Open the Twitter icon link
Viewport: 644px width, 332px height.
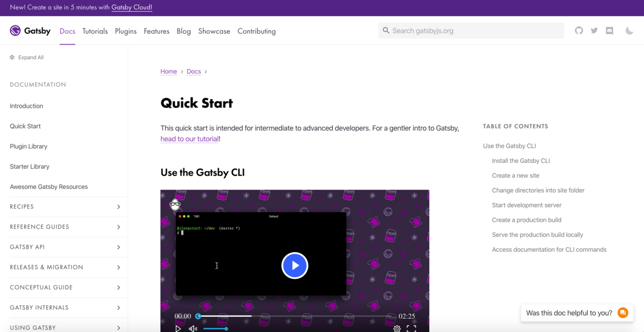pyautogui.click(x=594, y=31)
